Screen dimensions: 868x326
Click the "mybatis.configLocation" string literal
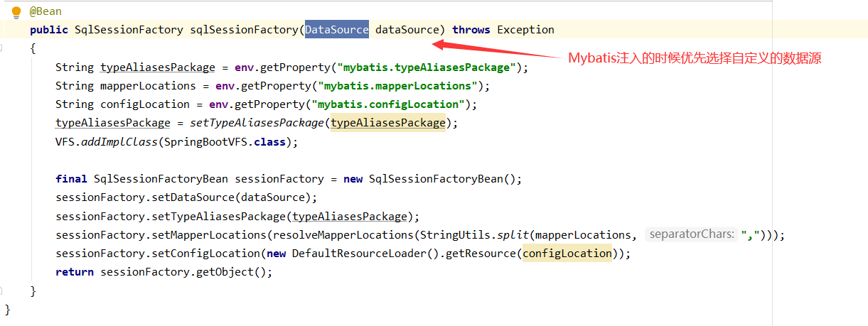(388, 104)
